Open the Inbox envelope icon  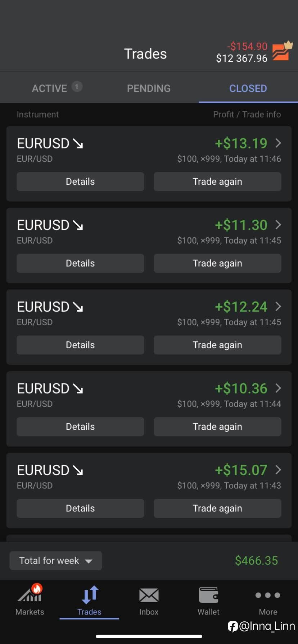(149, 595)
